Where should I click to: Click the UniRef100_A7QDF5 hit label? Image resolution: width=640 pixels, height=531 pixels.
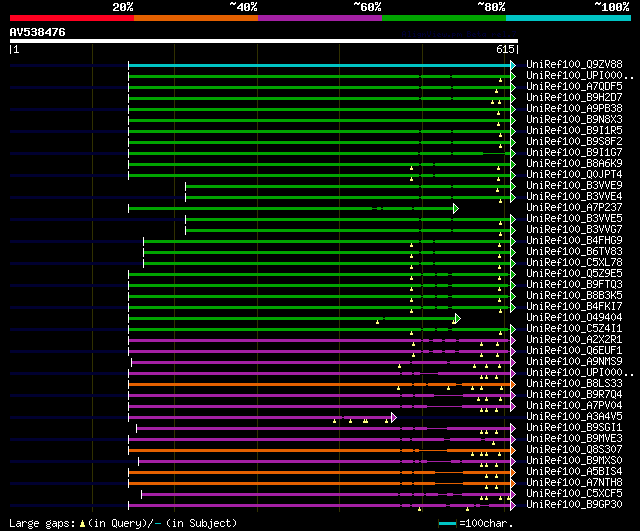point(574,87)
